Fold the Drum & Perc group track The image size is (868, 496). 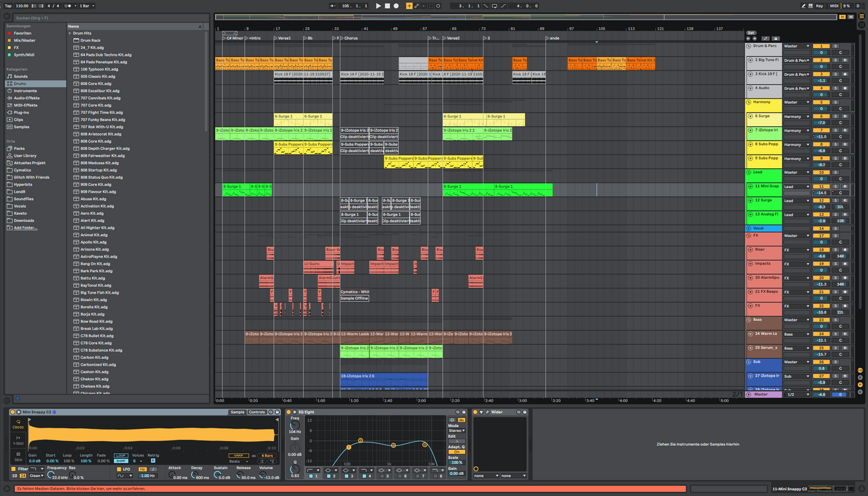[749, 46]
